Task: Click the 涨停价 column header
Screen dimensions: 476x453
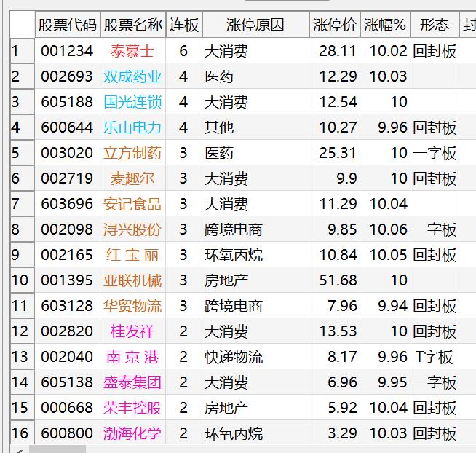Action: [335, 25]
